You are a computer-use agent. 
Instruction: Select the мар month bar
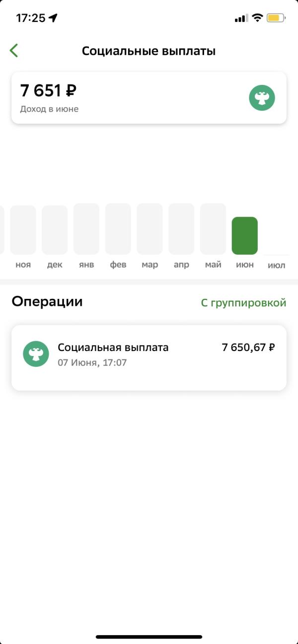[x=149, y=229]
